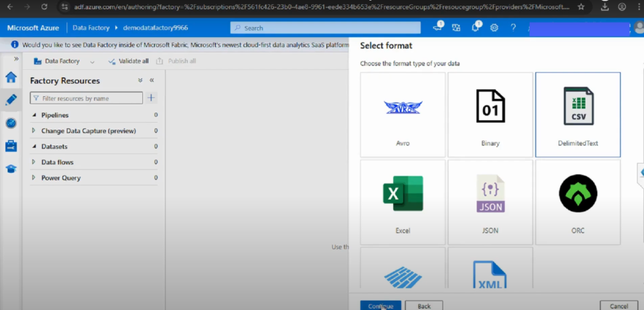Click the account avatar at top right
This screenshot has width=644, height=310.
click(639, 28)
